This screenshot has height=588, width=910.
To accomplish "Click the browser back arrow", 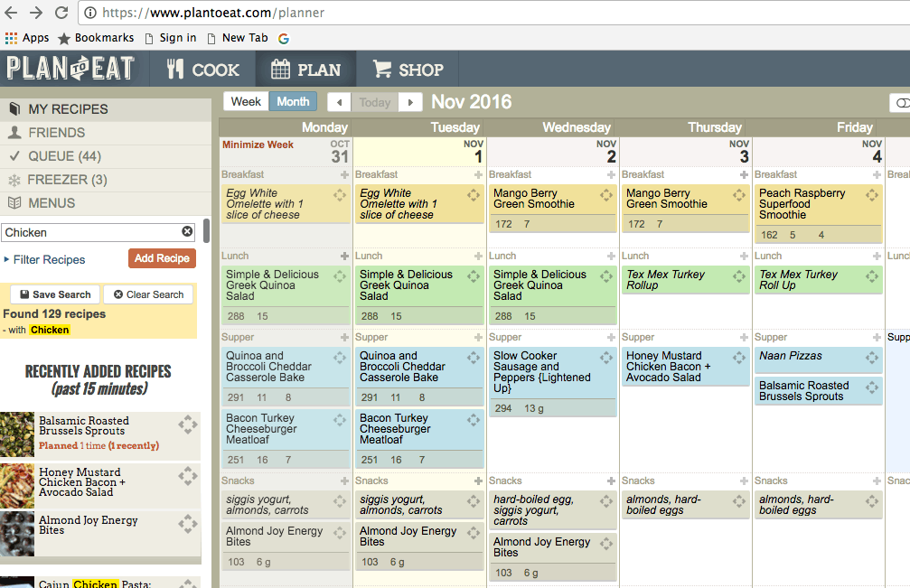I will point(11,12).
